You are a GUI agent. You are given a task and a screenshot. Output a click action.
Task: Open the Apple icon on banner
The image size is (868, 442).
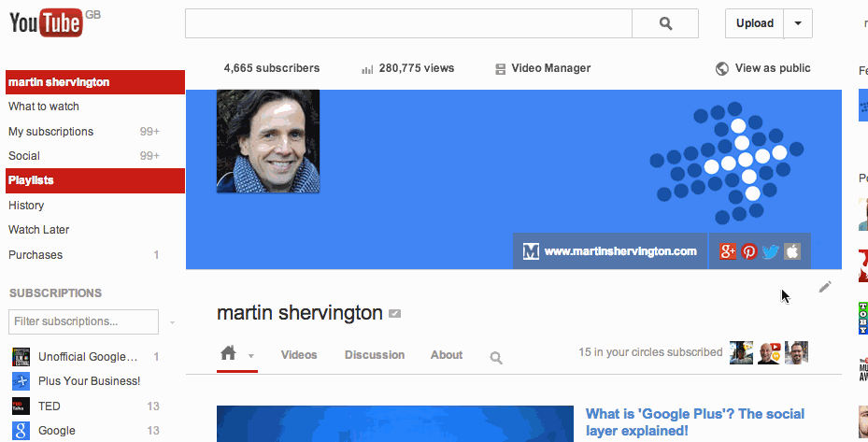(x=792, y=251)
